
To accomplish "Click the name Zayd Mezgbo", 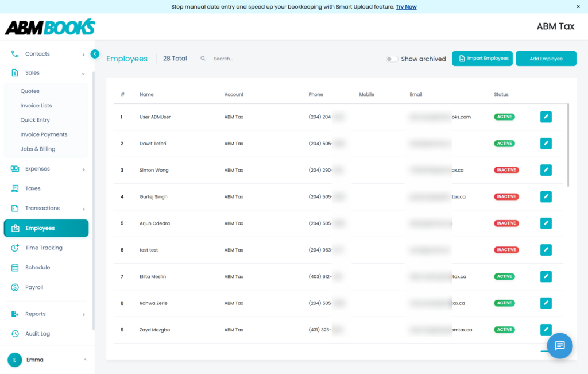I will point(155,330).
